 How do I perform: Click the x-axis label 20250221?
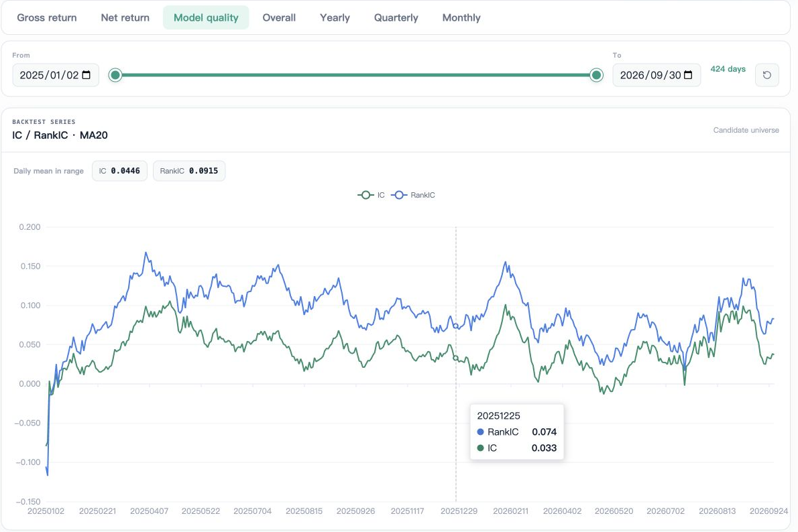[98, 511]
